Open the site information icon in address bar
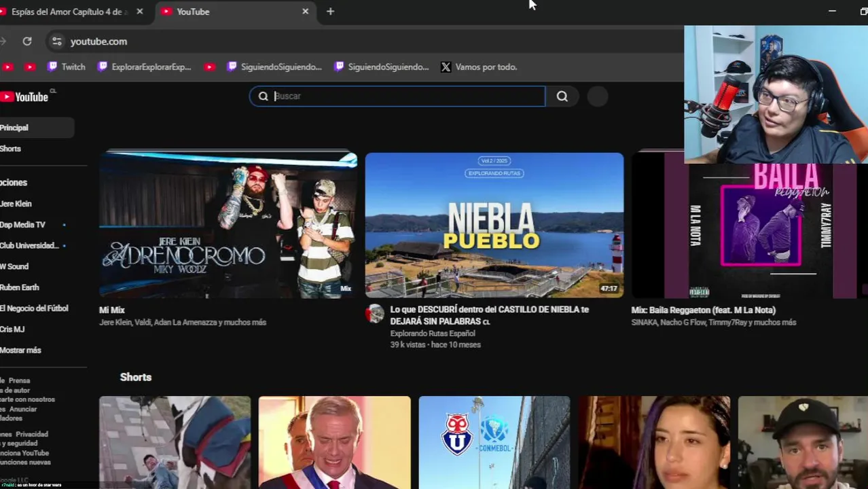Image resolution: width=868 pixels, height=489 pixels. [57, 41]
